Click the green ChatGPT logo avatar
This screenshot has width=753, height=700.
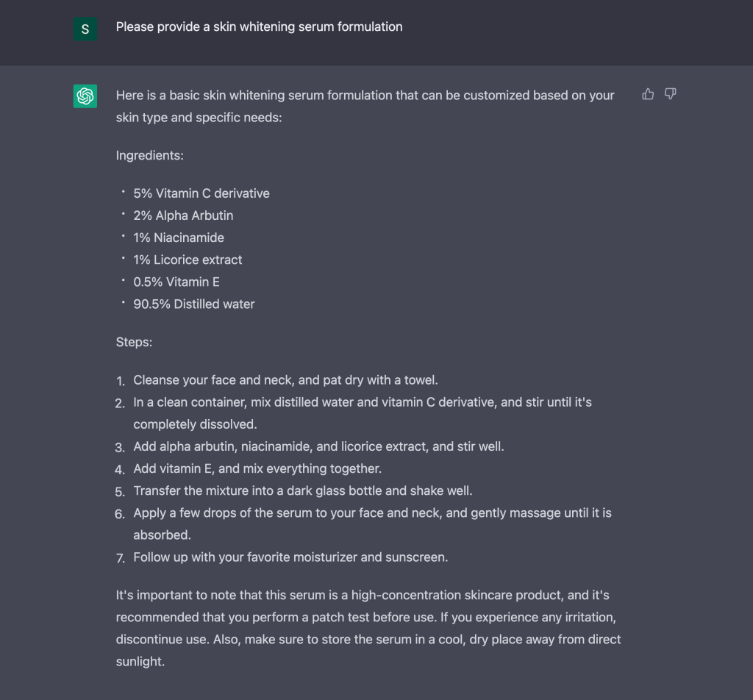85,96
